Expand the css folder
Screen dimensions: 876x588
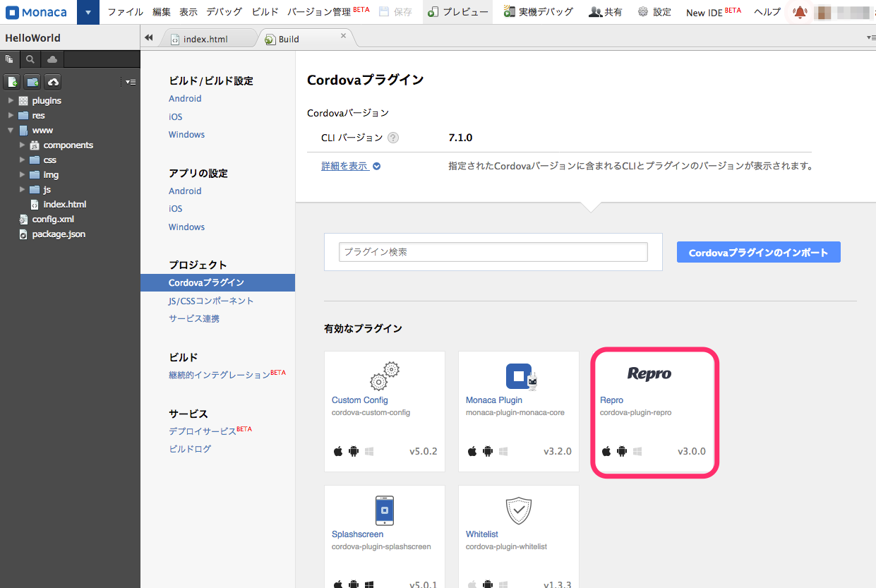22,160
